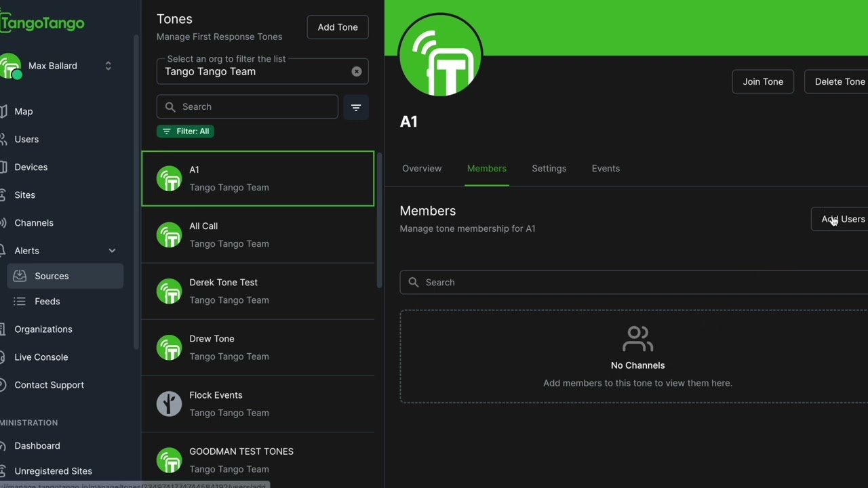Select the Drew Tone entry icon
Screen dimensions: 868x488
[170, 348]
